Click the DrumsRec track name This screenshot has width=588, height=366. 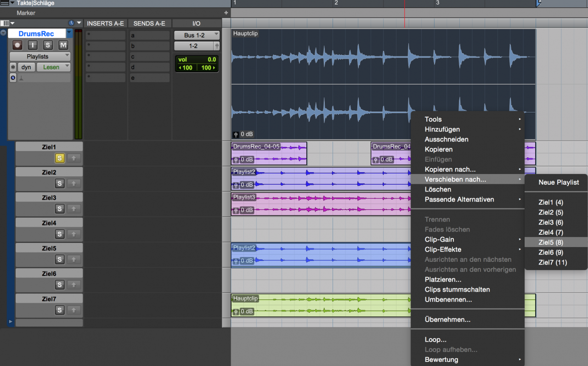[x=36, y=34]
